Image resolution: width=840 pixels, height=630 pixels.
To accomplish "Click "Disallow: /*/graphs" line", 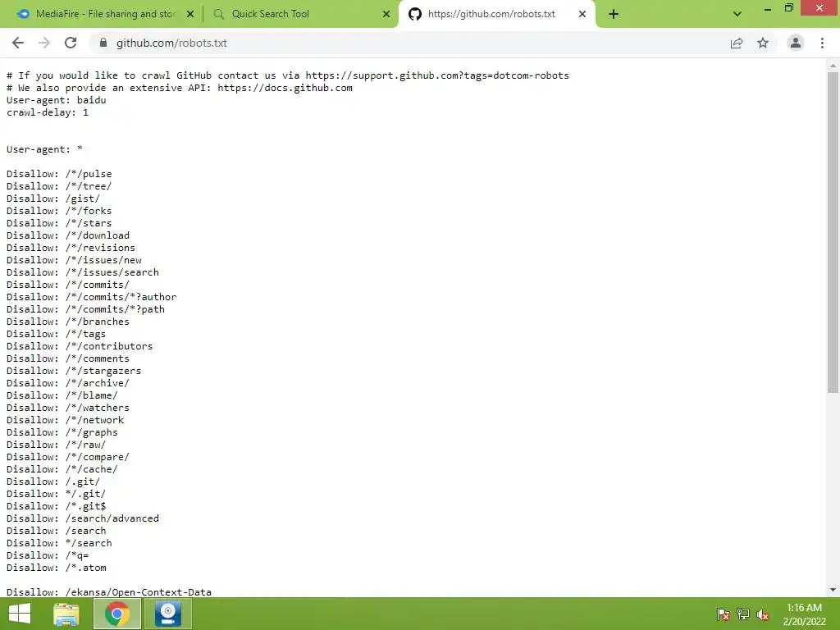I will click(x=62, y=433).
